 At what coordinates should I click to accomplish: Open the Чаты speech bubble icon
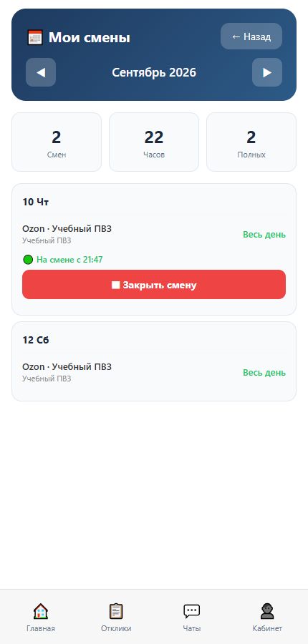(x=192, y=611)
